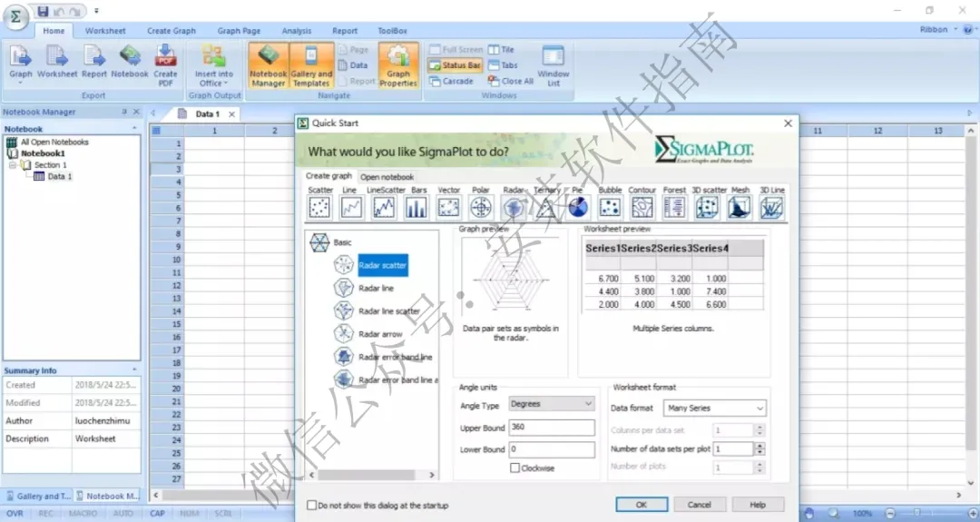Select the Scatter graph type icon
Screen dimensions: 980x522
pyautogui.click(x=320, y=207)
